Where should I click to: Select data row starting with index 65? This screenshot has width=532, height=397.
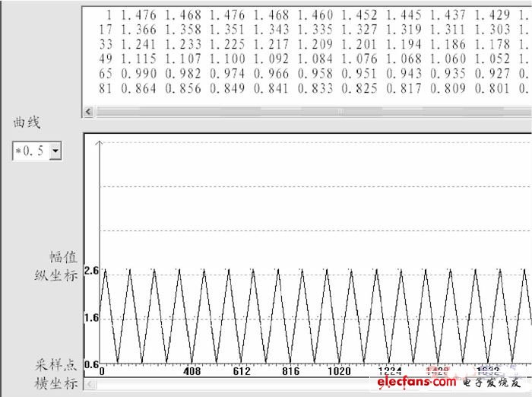coord(304,73)
